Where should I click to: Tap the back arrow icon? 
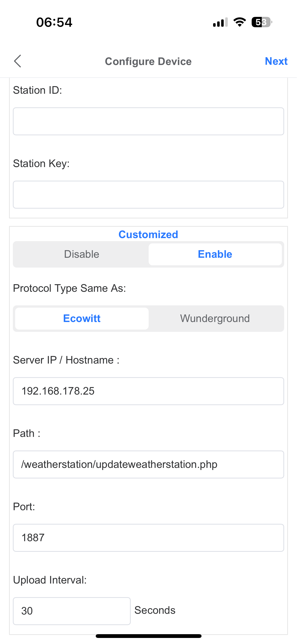coord(18,61)
